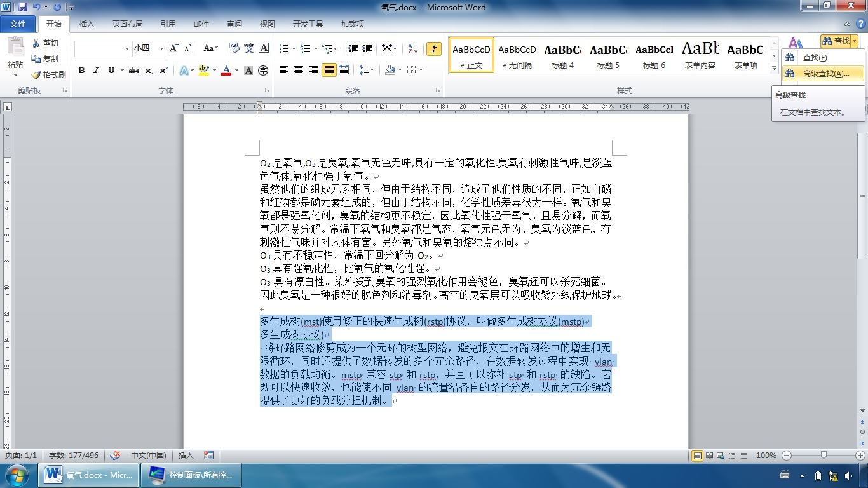This screenshot has width=868, height=488.
Task: Open the Line Spacing dropdown
Action: click(x=367, y=70)
